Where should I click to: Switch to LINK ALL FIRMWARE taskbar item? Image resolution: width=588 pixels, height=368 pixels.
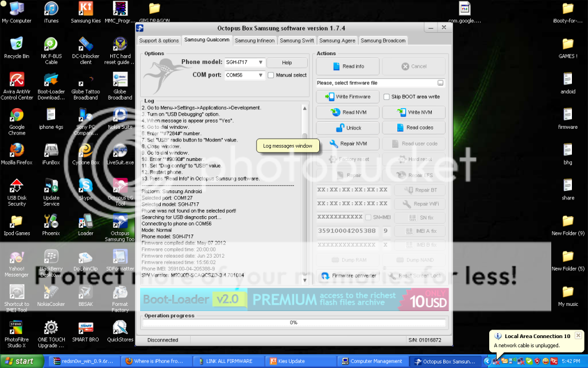point(230,361)
